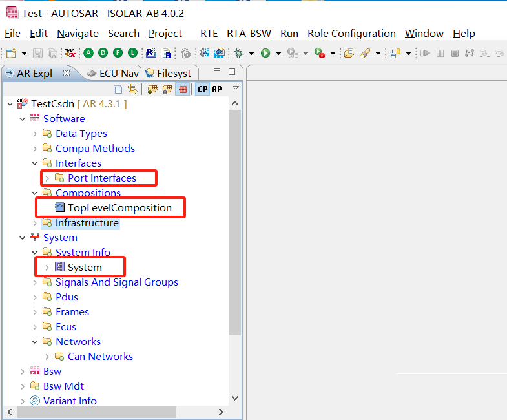
Task: Click the Collapse All icon in explorer
Action: point(118,89)
